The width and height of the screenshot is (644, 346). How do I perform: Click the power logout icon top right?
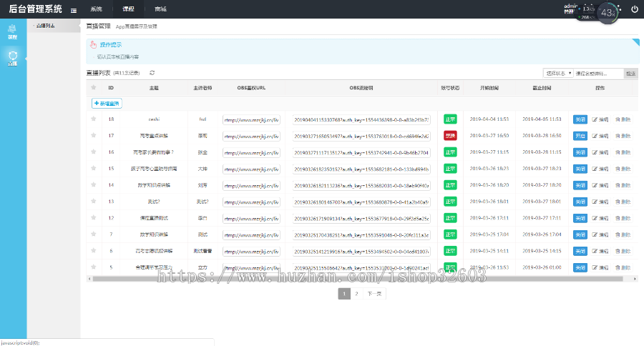click(x=634, y=9)
